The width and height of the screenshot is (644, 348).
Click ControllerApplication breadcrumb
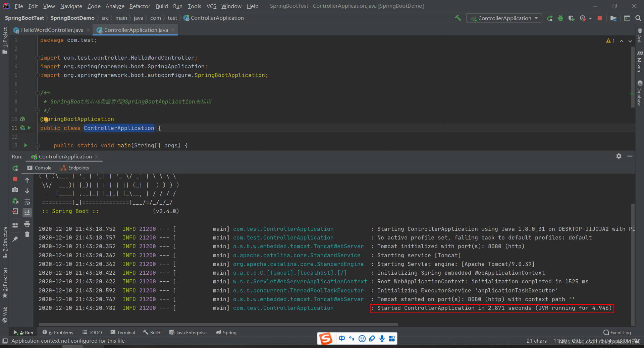[x=214, y=18]
